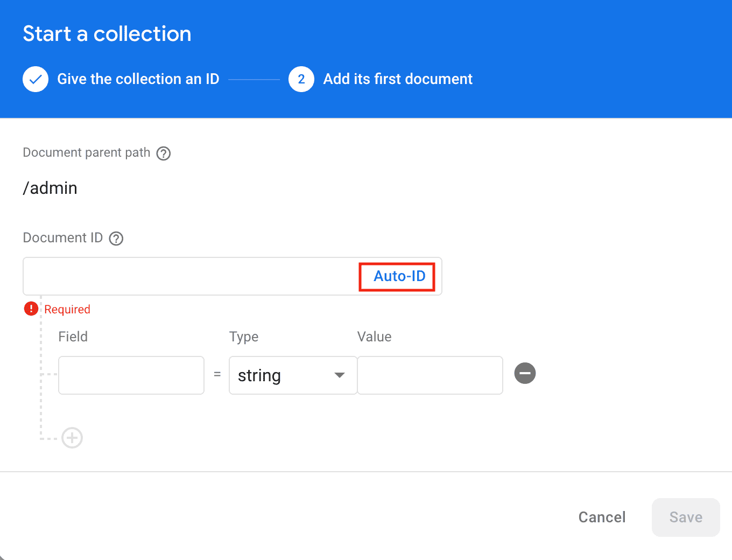
Task: Save the new document
Action: (x=686, y=517)
